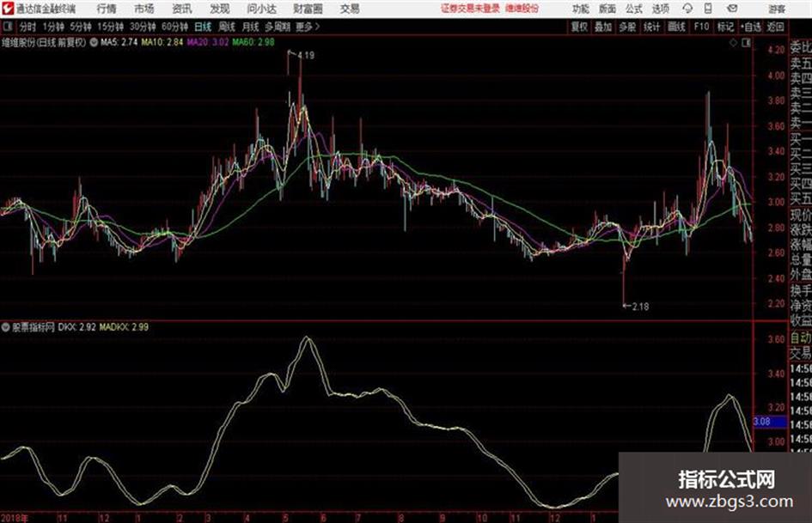The height and width of the screenshot is (523, 812).
Task: Select the 月线 monthly period tab
Action: (x=251, y=27)
